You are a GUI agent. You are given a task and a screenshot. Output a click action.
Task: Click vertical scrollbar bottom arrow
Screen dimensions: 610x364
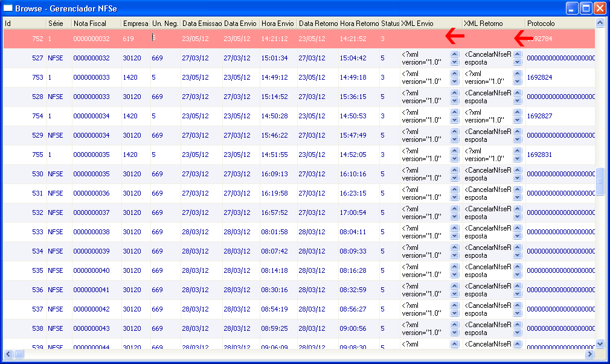click(x=600, y=344)
